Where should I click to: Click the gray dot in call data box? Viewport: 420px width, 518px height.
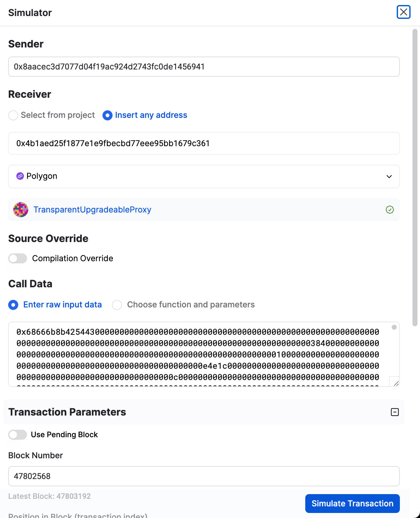[x=394, y=328]
